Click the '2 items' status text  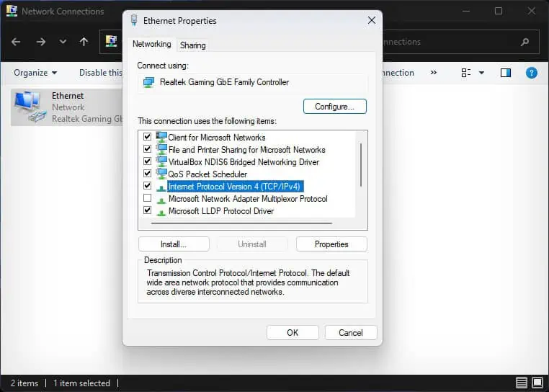(24, 383)
